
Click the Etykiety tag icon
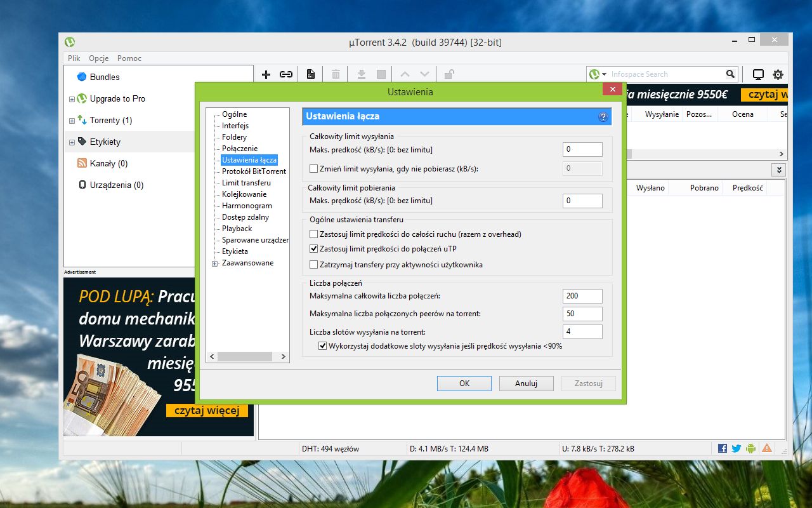point(82,142)
